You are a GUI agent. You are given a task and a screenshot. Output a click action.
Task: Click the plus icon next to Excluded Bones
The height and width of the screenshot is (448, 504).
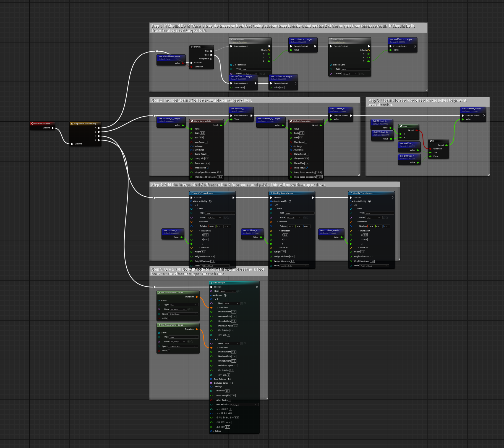pyautogui.click(x=232, y=383)
